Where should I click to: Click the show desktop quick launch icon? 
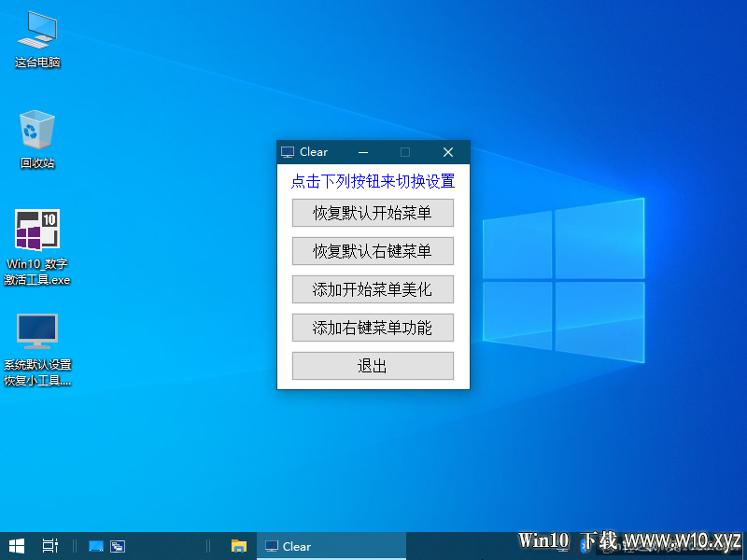[x=96, y=546]
